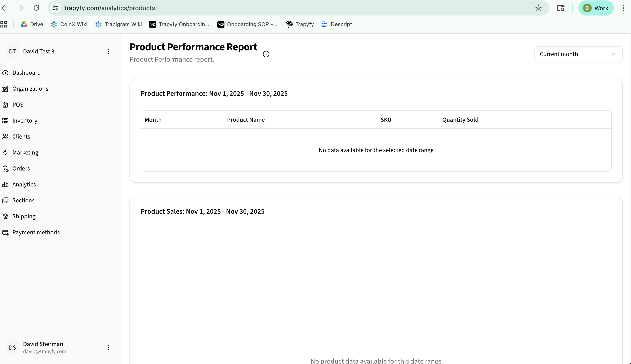Go to Dashboard in sidebar
Screen dimensions: 631x364
pyautogui.click(x=27, y=73)
